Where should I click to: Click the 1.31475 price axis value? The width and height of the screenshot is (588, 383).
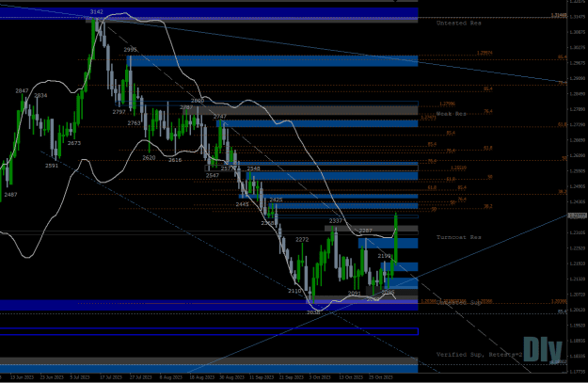point(578,17)
